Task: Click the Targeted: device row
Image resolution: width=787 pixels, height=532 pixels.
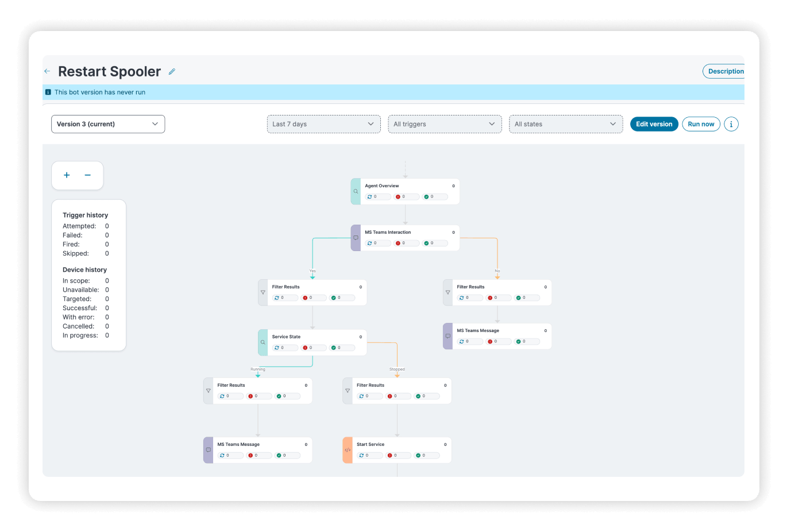Action: coord(86,299)
